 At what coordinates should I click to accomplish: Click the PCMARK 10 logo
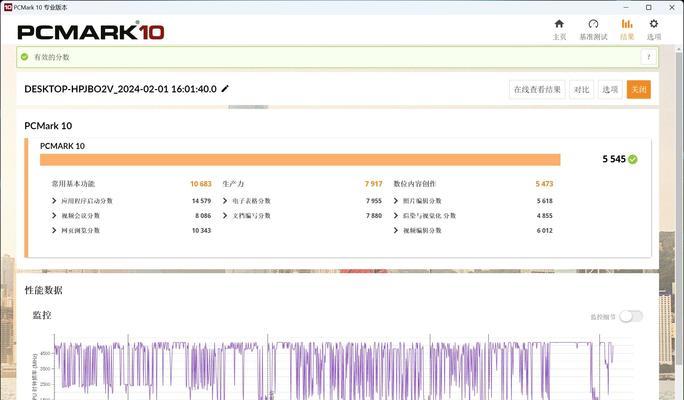[x=91, y=31]
